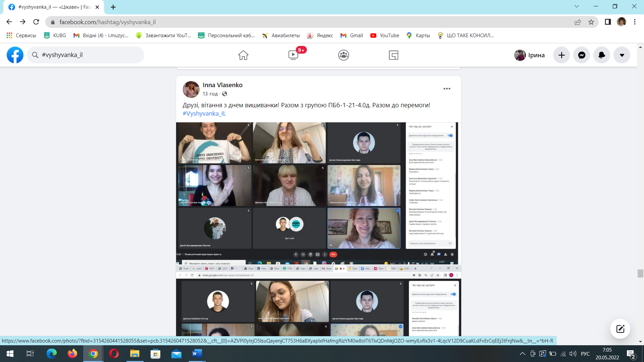Open Inna Vlasenko profile name
The width and height of the screenshot is (644, 362).
(222, 85)
